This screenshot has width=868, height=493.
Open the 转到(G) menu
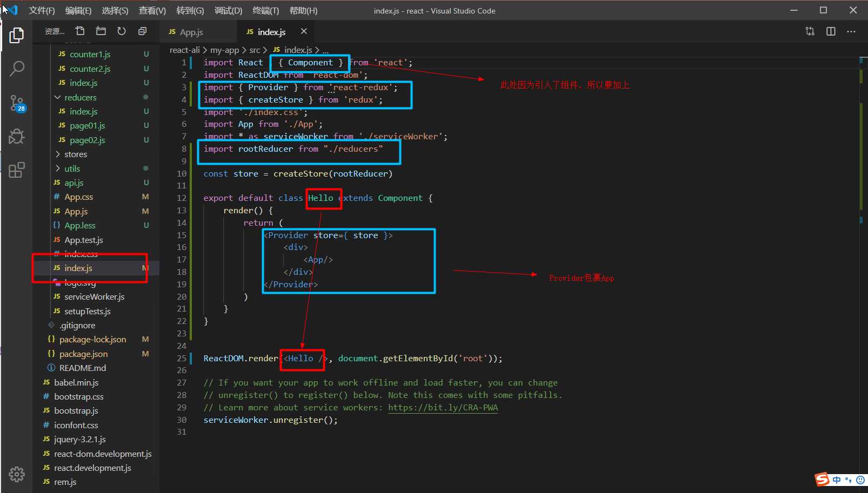point(190,11)
